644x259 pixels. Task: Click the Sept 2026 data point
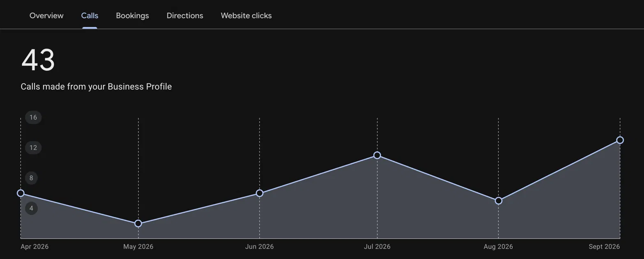point(620,140)
